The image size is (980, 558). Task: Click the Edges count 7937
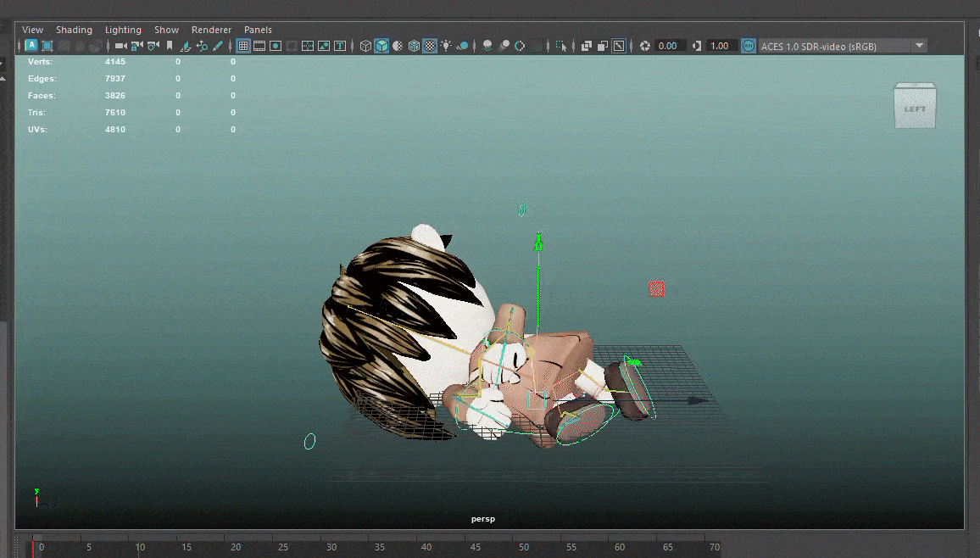point(115,78)
